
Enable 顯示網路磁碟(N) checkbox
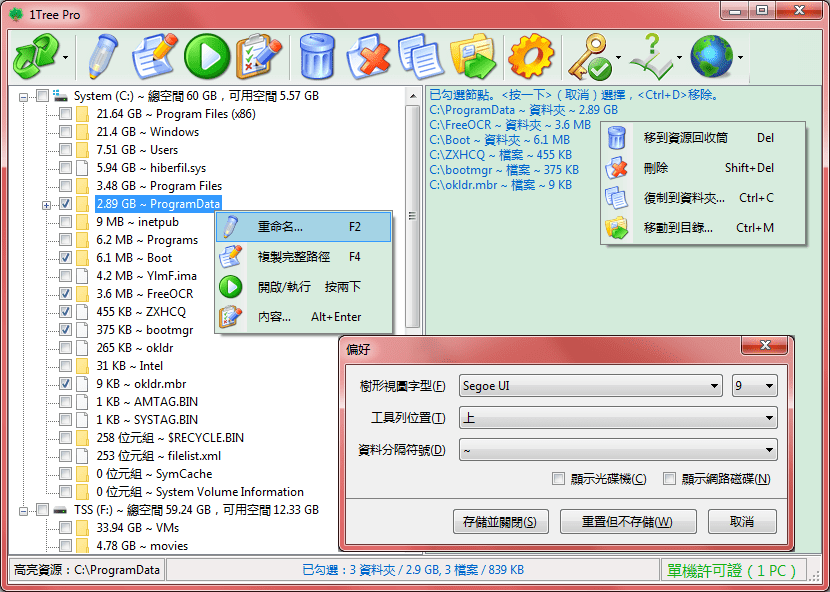pos(670,479)
